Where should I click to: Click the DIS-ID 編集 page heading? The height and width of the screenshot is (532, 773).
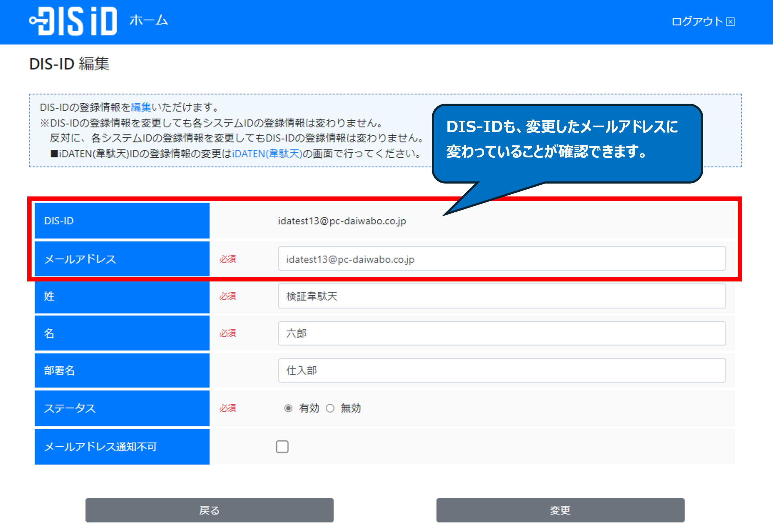(69, 64)
